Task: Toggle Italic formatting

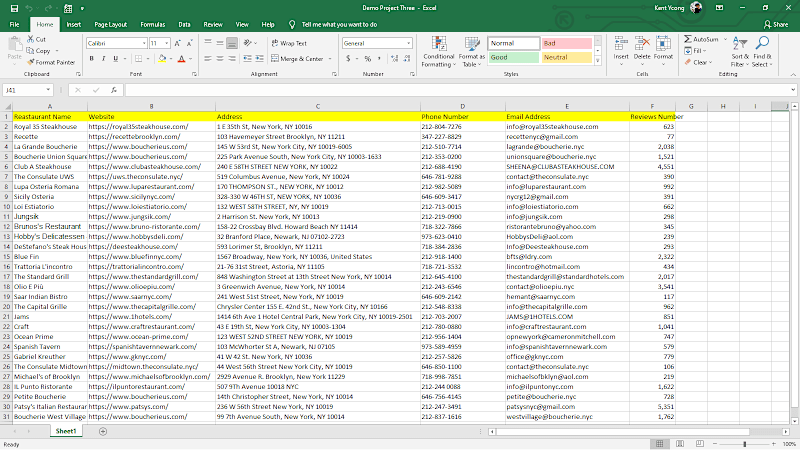Action: [x=104, y=59]
